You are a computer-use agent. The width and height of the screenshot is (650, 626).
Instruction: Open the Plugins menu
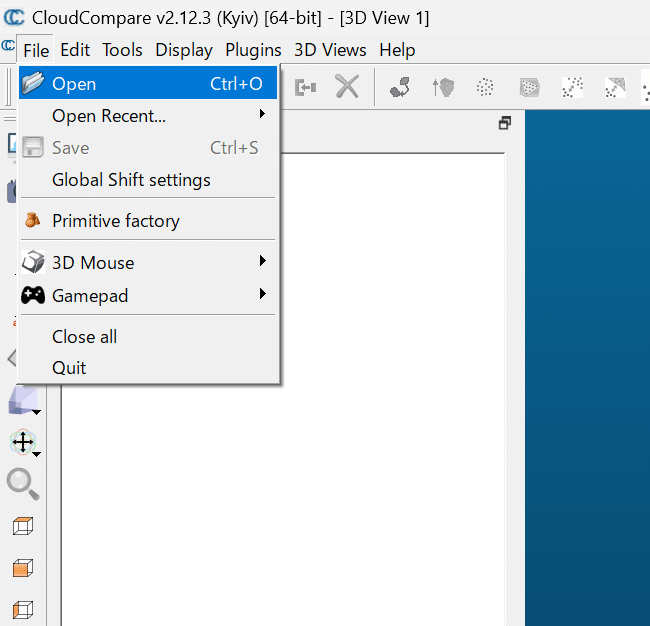(253, 50)
